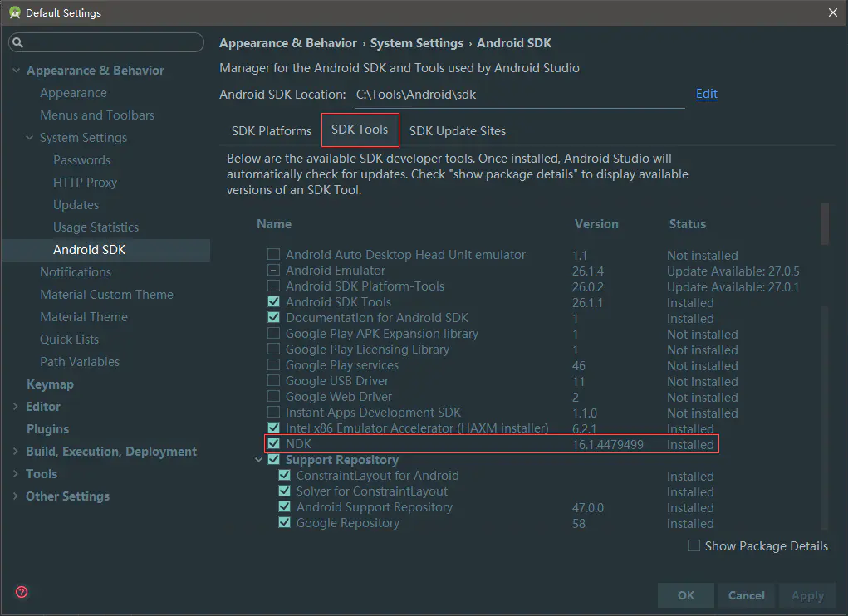Close the Default Settings dialog

tap(833, 12)
